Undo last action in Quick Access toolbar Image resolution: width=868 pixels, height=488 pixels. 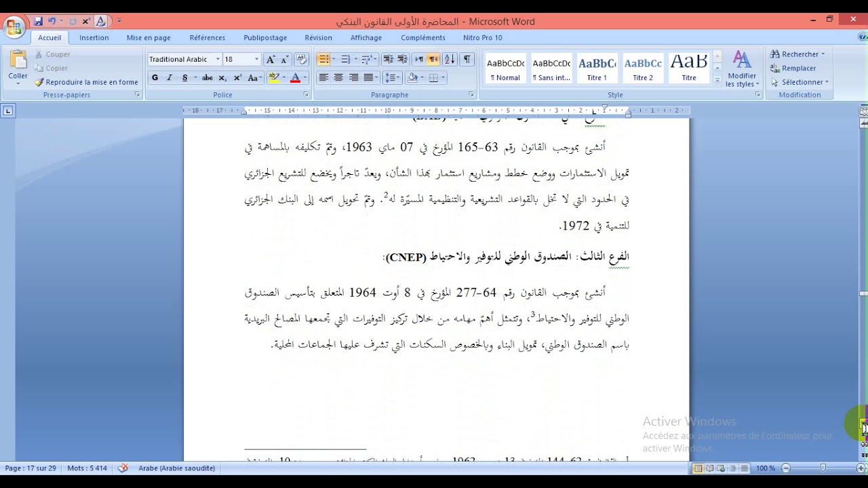(x=52, y=22)
